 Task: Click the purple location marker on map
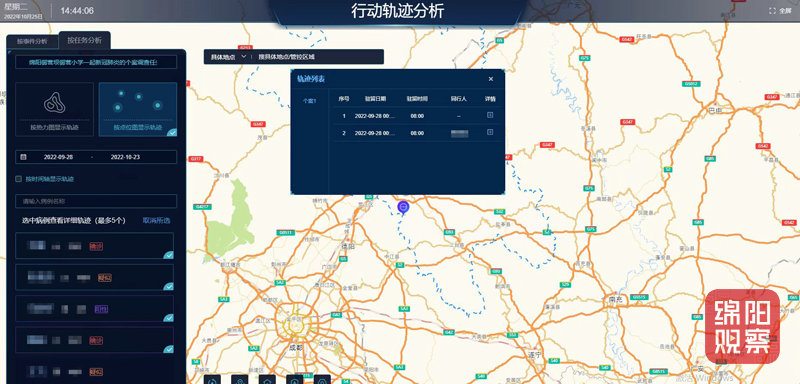pyautogui.click(x=403, y=208)
